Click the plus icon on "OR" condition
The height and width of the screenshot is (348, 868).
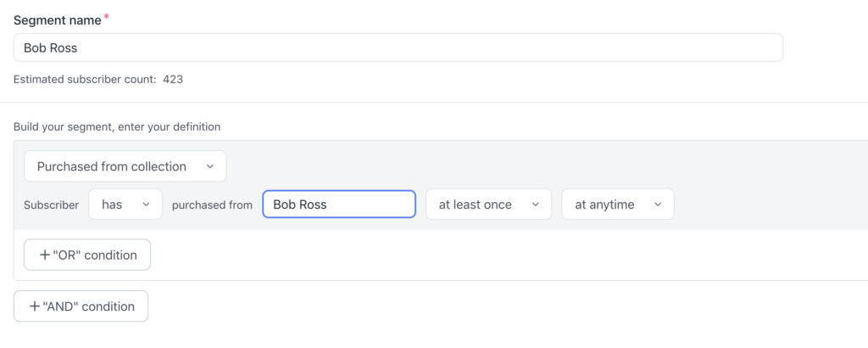pyautogui.click(x=44, y=255)
